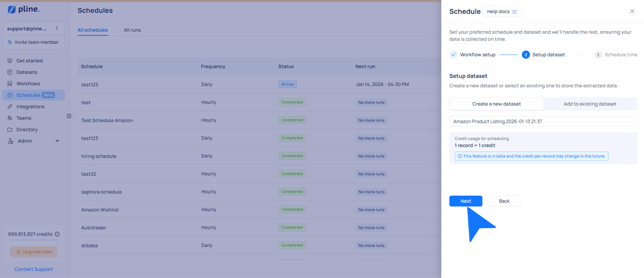Click the Next button
The height and width of the screenshot is (278, 644).
[x=465, y=201]
